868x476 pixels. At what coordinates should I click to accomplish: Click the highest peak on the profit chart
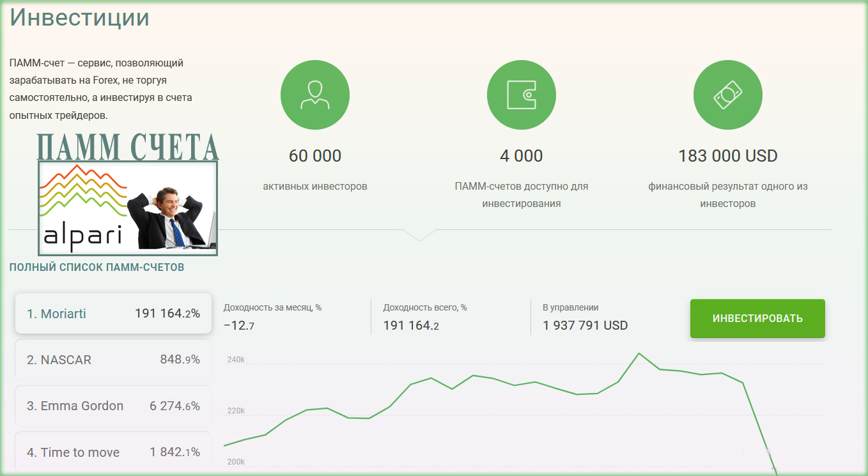point(639,353)
